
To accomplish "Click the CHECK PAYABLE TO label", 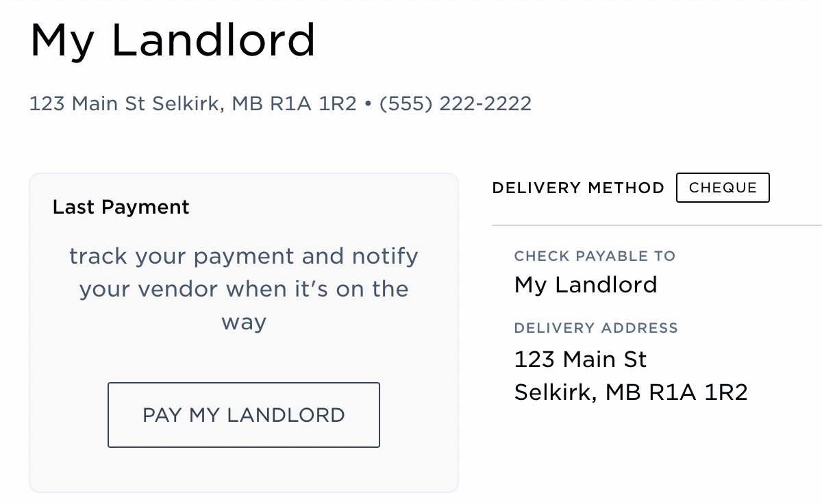I will 594,256.
